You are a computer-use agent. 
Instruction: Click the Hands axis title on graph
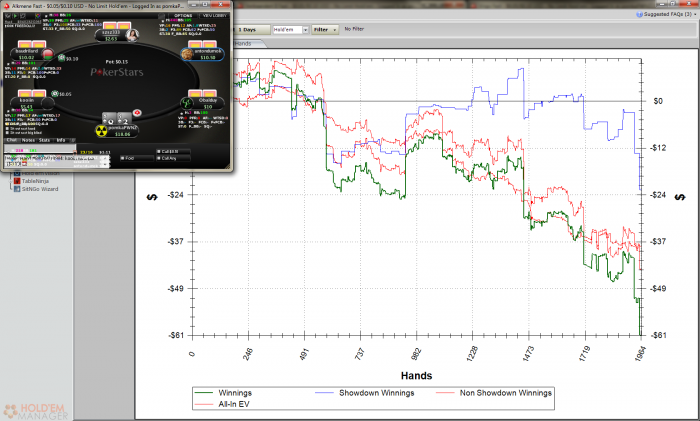click(416, 375)
